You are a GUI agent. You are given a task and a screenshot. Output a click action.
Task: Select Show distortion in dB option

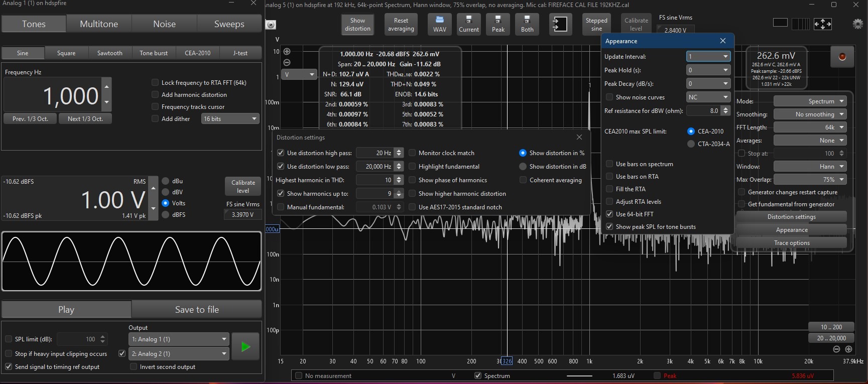(523, 167)
